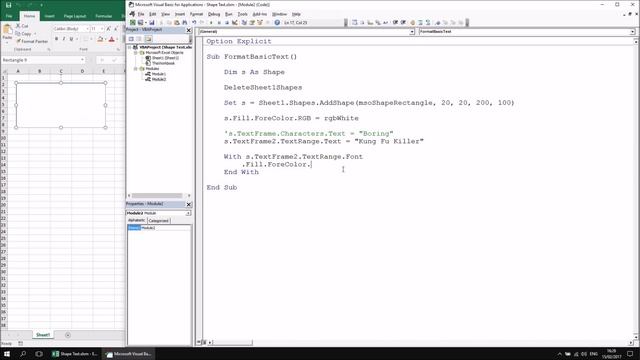Open the VBA Insert menu
The width and height of the screenshot is (640, 360).
coord(180,14)
